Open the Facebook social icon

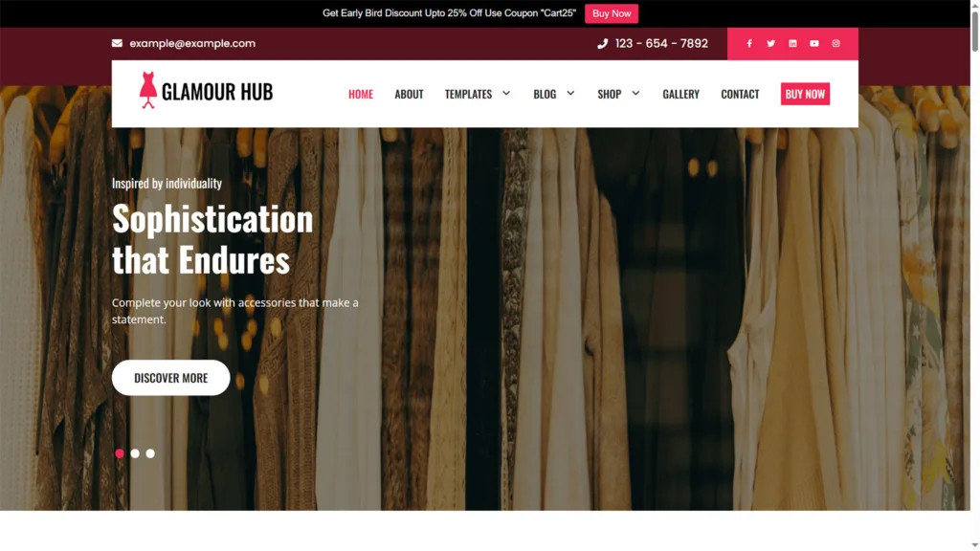(x=748, y=44)
